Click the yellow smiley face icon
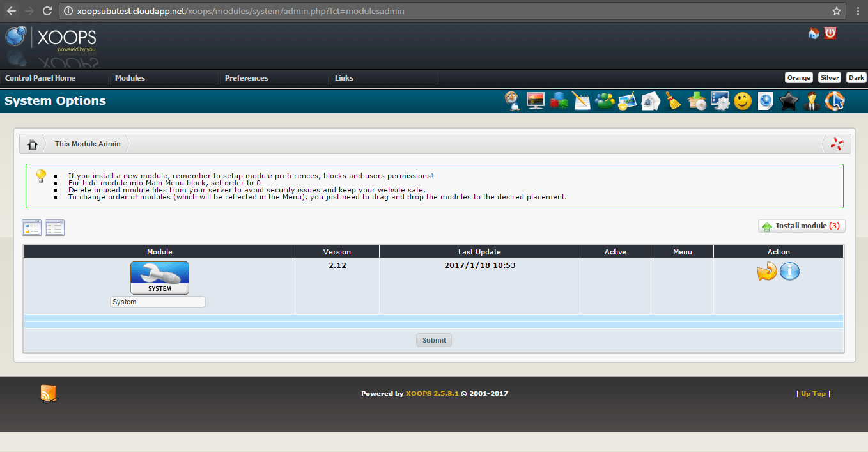Screen dimensions: 868x452 [742, 101]
